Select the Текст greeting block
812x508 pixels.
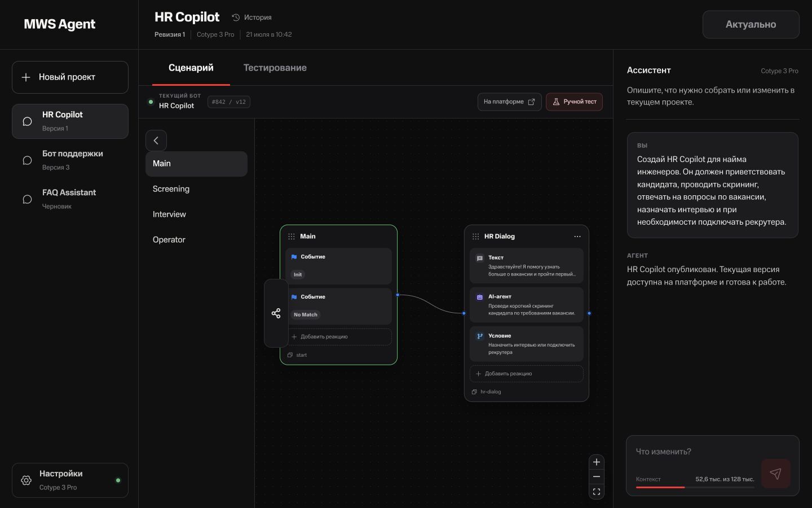point(527,265)
